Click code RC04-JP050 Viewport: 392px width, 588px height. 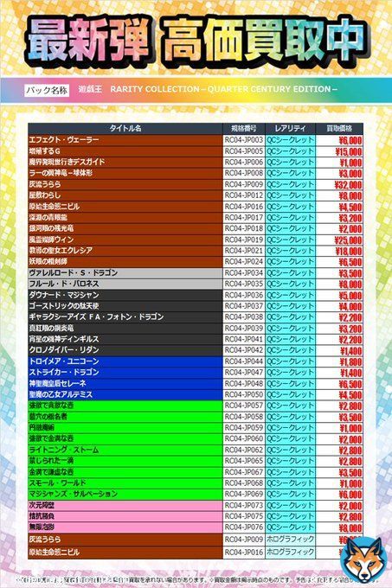point(244,394)
